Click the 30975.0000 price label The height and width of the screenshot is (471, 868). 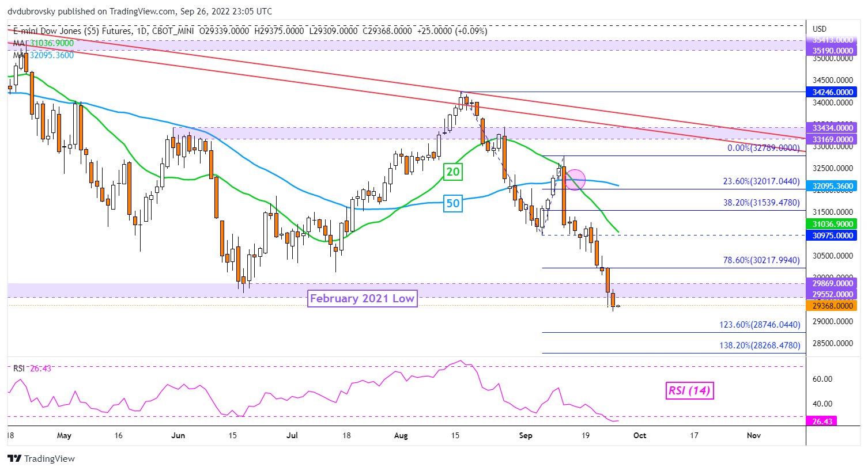[x=833, y=235]
